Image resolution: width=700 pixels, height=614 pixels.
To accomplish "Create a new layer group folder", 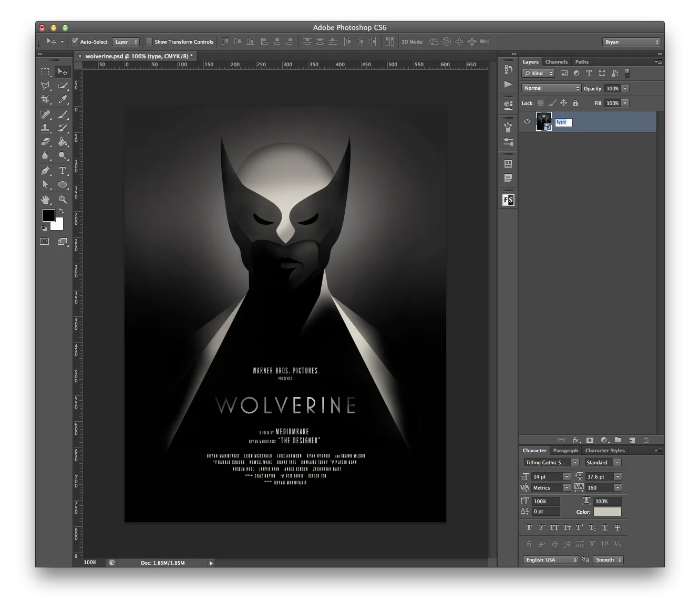I will pyautogui.click(x=618, y=440).
